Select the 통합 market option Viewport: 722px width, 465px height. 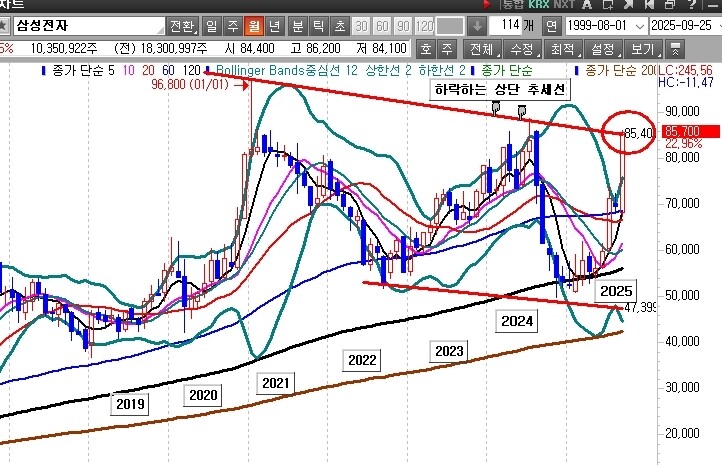tap(513, 5)
